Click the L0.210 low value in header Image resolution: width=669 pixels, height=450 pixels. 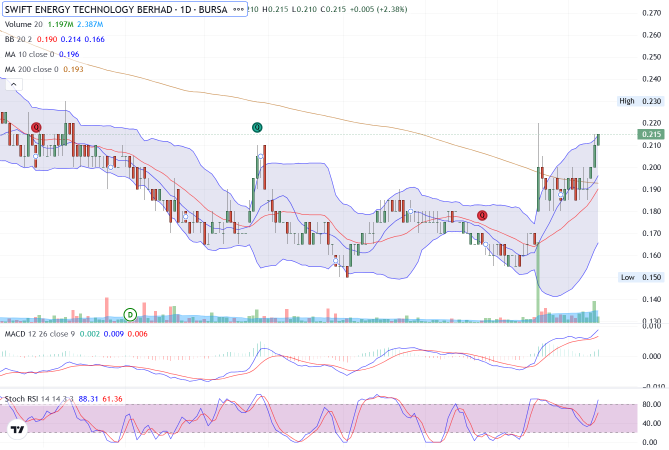coord(304,9)
